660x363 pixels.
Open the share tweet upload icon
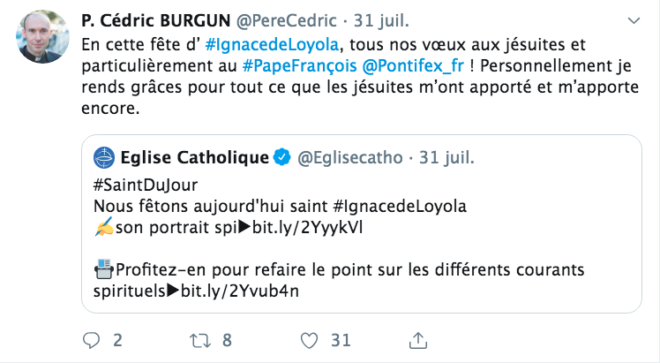point(418,340)
